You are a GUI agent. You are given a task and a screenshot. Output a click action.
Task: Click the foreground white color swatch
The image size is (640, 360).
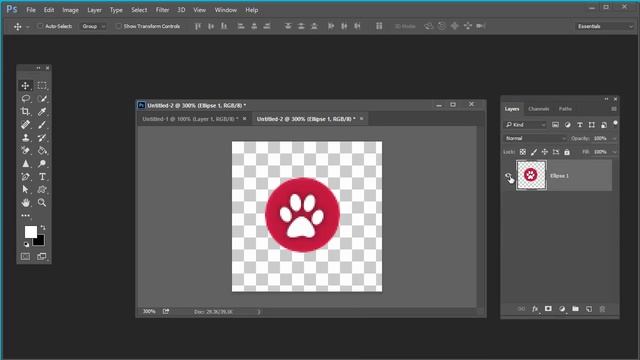click(30, 231)
